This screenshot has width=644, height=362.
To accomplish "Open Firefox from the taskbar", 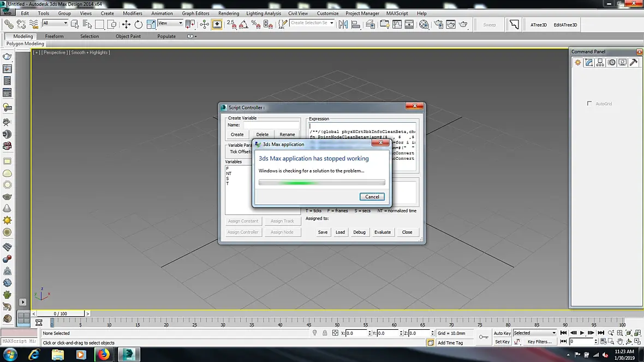I will tap(104, 354).
